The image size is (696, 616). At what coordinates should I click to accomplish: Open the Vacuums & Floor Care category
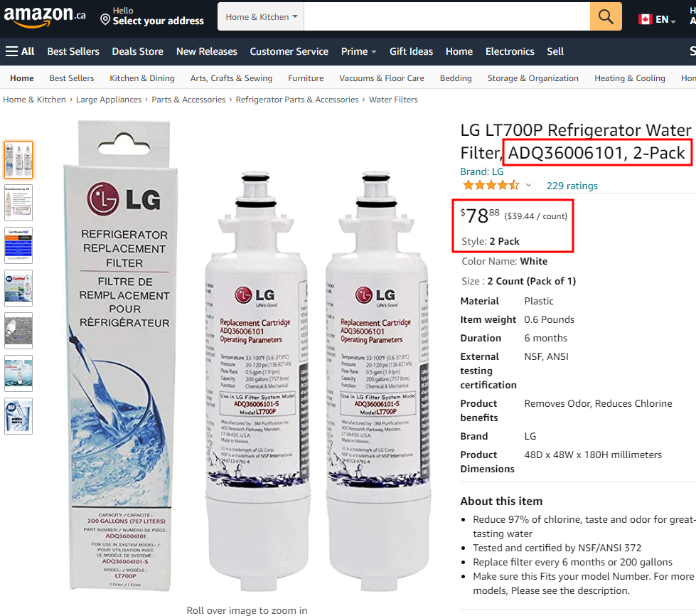tap(382, 78)
